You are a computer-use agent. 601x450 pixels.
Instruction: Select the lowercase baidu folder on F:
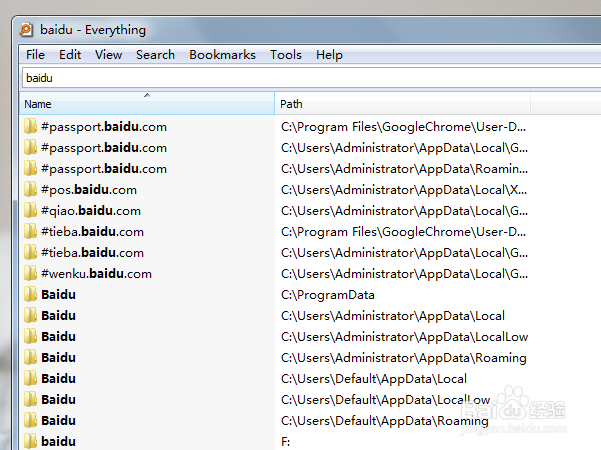point(58,441)
